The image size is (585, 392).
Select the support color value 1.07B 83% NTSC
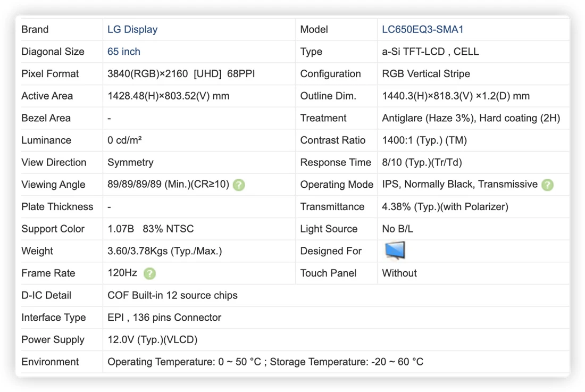point(151,229)
